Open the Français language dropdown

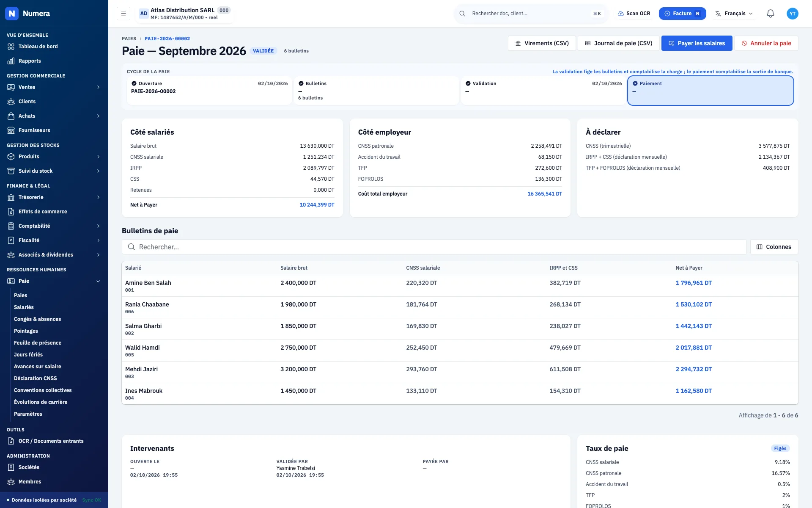click(x=734, y=14)
